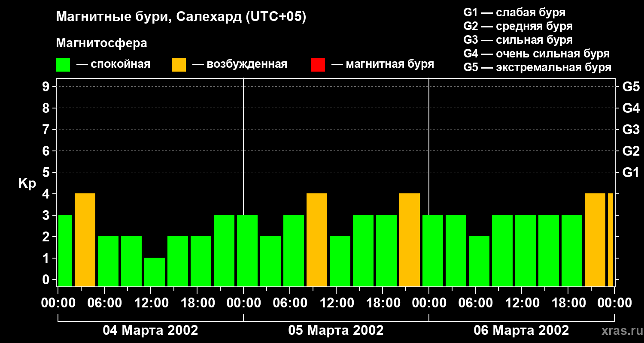Click the first orange bar on 04 Марта

(85, 240)
